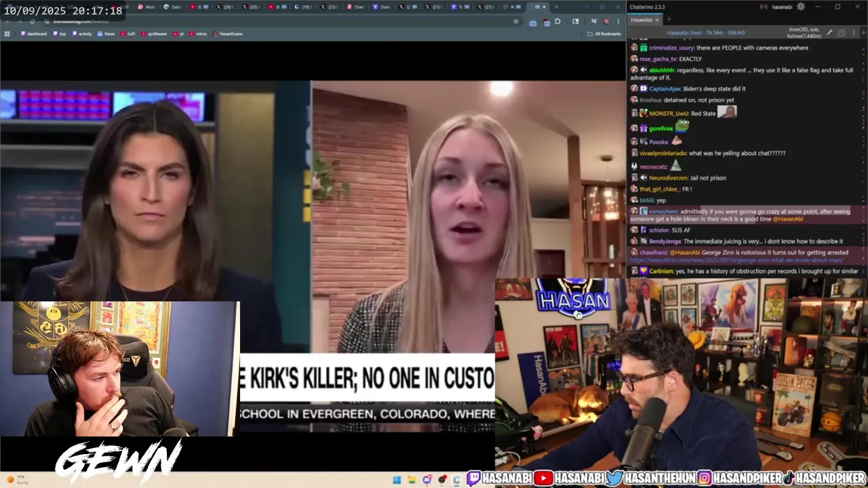Screen dimensions: 868x488
Task: Click username rose_gacha_tv in chat
Action: pyautogui.click(x=658, y=60)
